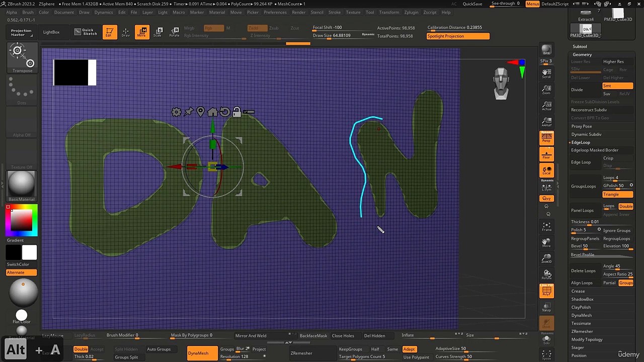Expand the Stager section
644x362 pixels.
click(x=578, y=347)
